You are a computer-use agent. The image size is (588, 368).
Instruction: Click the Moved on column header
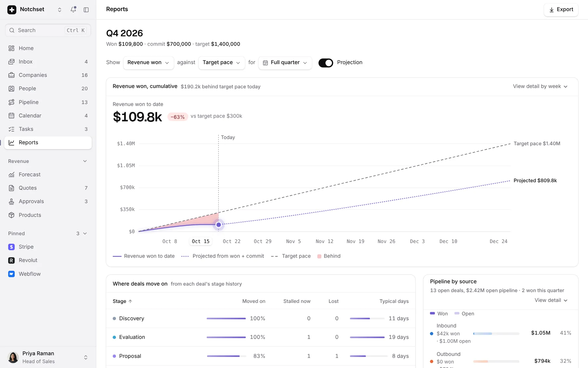[254, 301]
